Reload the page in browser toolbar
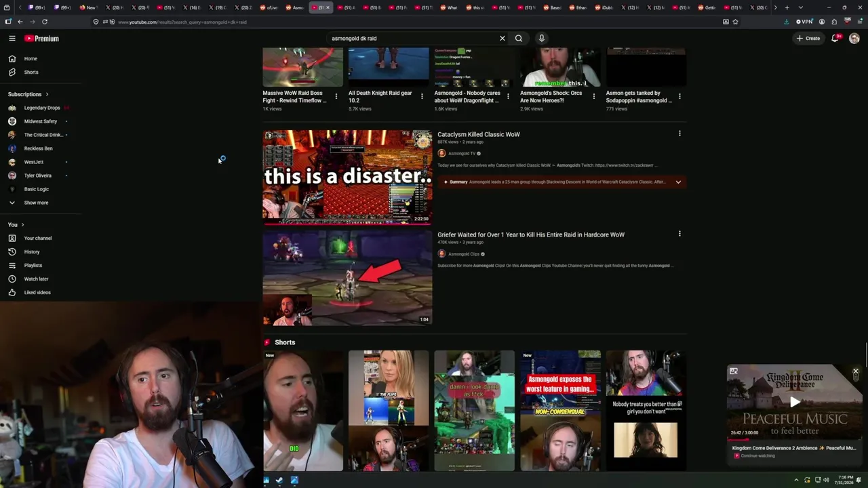 45,22
